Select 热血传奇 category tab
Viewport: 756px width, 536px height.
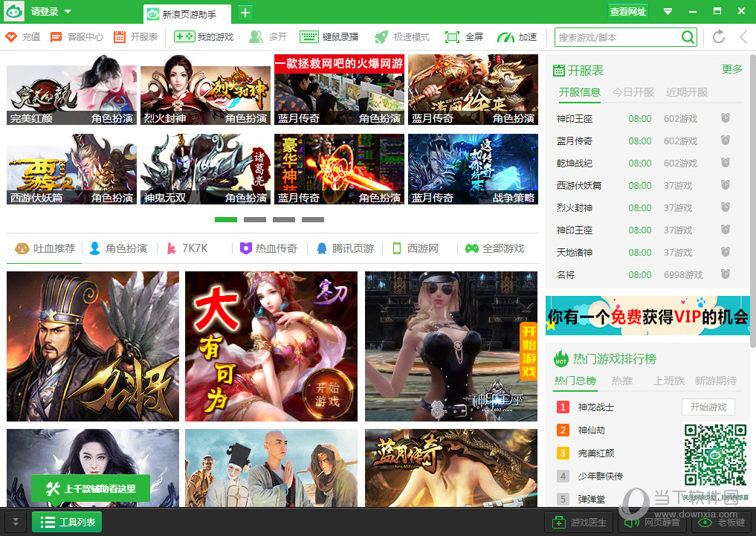tap(268, 248)
